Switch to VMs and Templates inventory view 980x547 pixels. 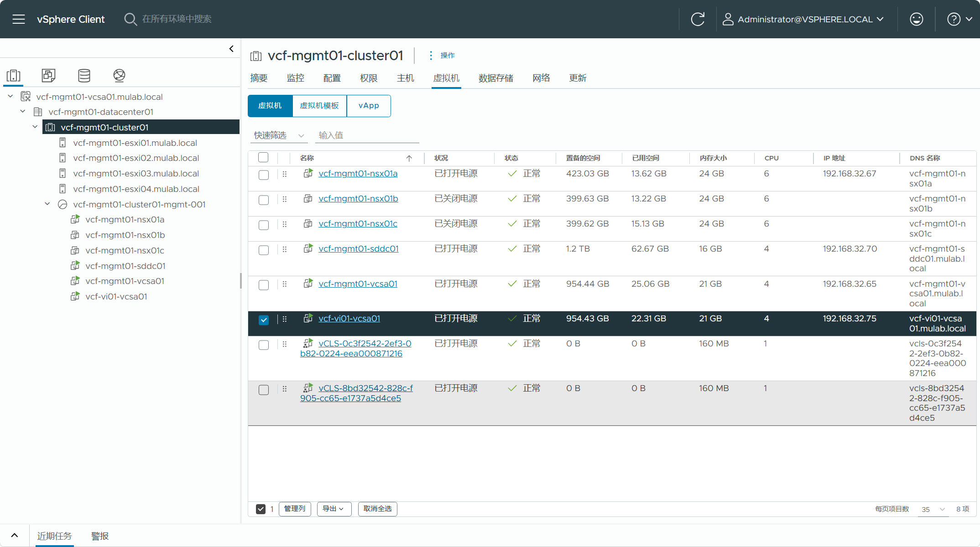click(x=48, y=75)
